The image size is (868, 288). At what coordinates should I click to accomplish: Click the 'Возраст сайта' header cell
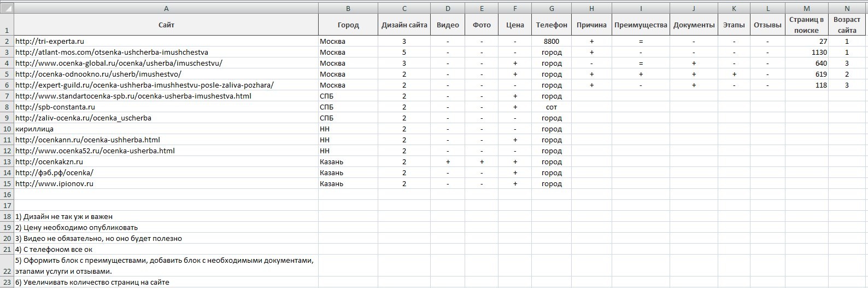(x=847, y=25)
